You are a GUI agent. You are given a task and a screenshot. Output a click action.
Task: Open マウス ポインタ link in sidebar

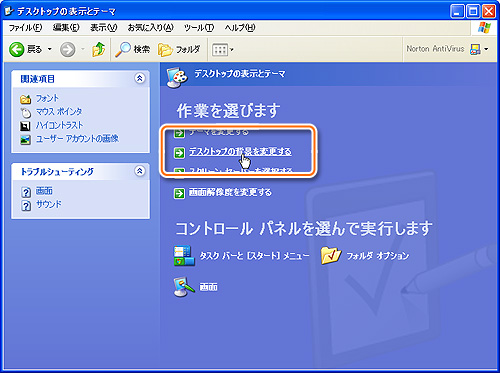coord(59,111)
